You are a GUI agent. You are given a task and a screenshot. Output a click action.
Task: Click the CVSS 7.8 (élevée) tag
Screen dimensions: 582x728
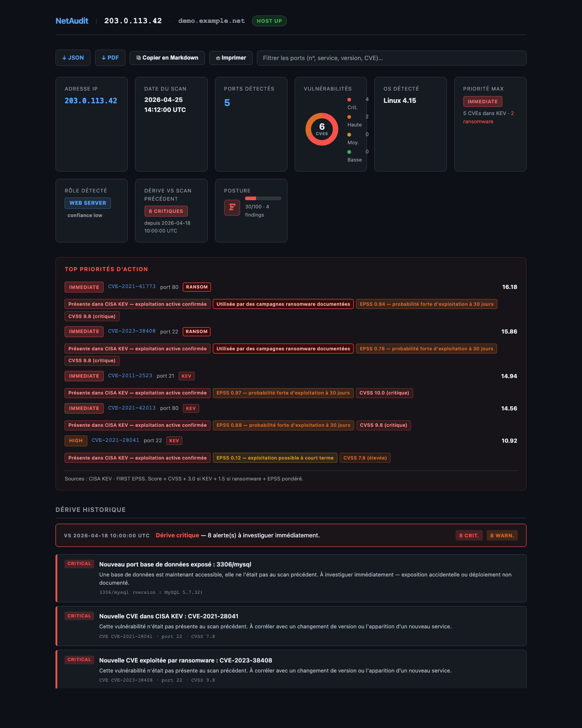tap(365, 458)
